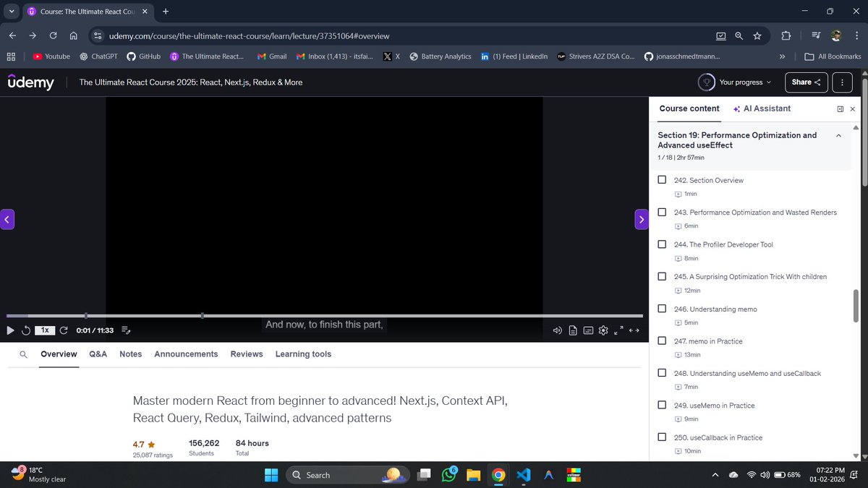Open the Reviews tab
868x488 pixels.
(247, 354)
